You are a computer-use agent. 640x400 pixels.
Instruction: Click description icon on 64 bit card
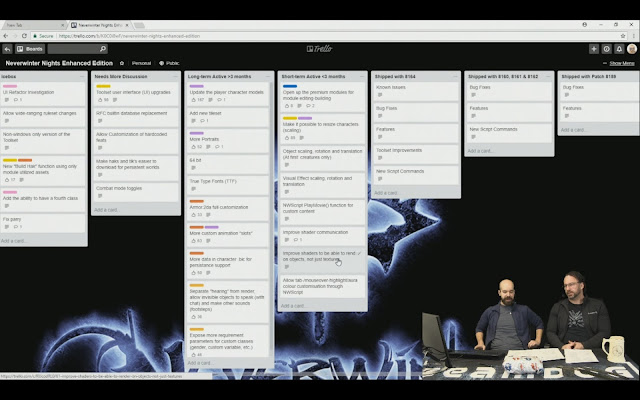coord(193,168)
